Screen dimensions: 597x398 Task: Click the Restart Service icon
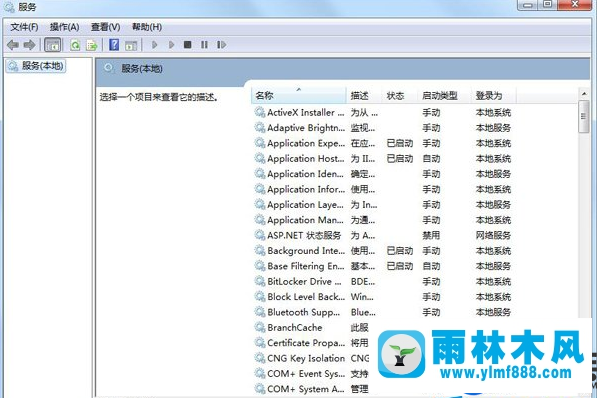[221, 45]
